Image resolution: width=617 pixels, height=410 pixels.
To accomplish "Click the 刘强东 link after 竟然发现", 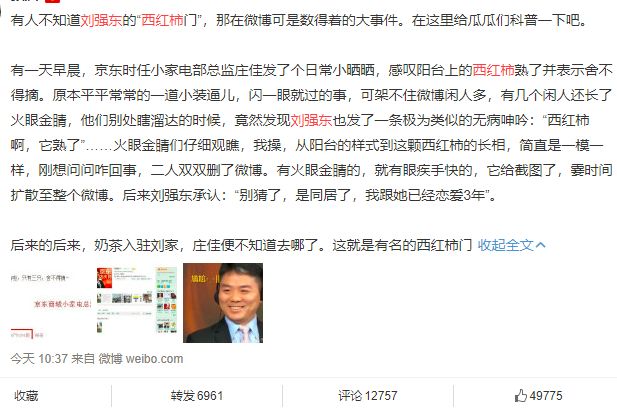I will click(311, 120).
